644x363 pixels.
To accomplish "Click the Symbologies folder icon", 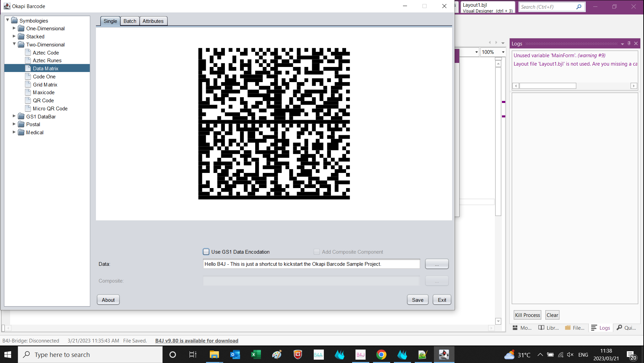I will coord(14,21).
